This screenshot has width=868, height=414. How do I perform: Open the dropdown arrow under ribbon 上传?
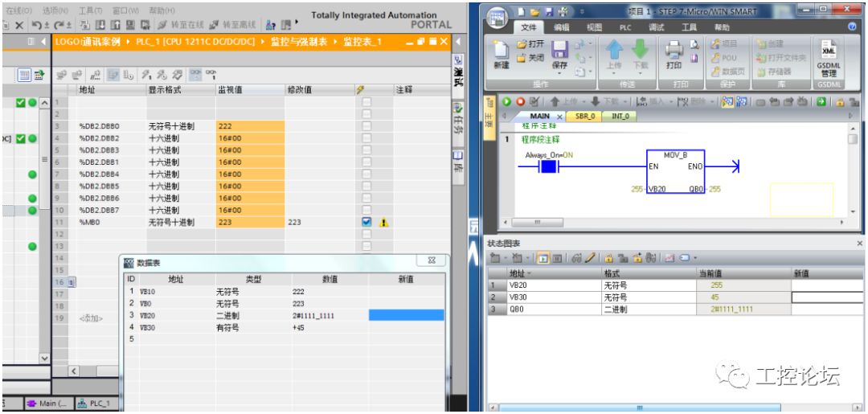click(x=614, y=74)
